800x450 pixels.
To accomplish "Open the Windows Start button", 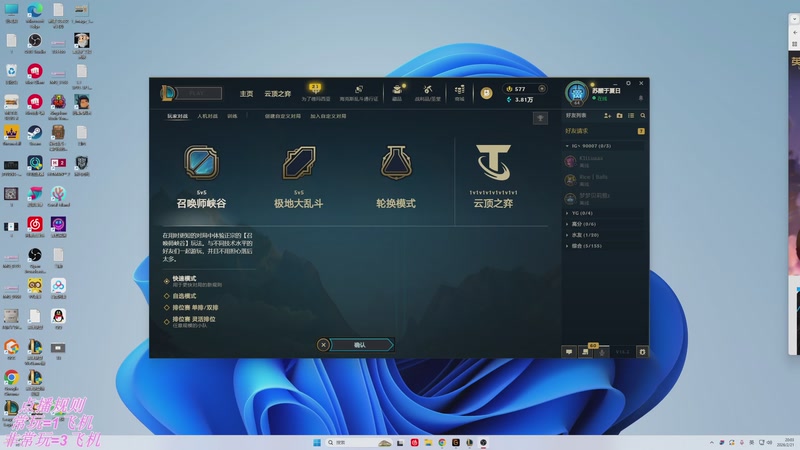I will (316, 442).
